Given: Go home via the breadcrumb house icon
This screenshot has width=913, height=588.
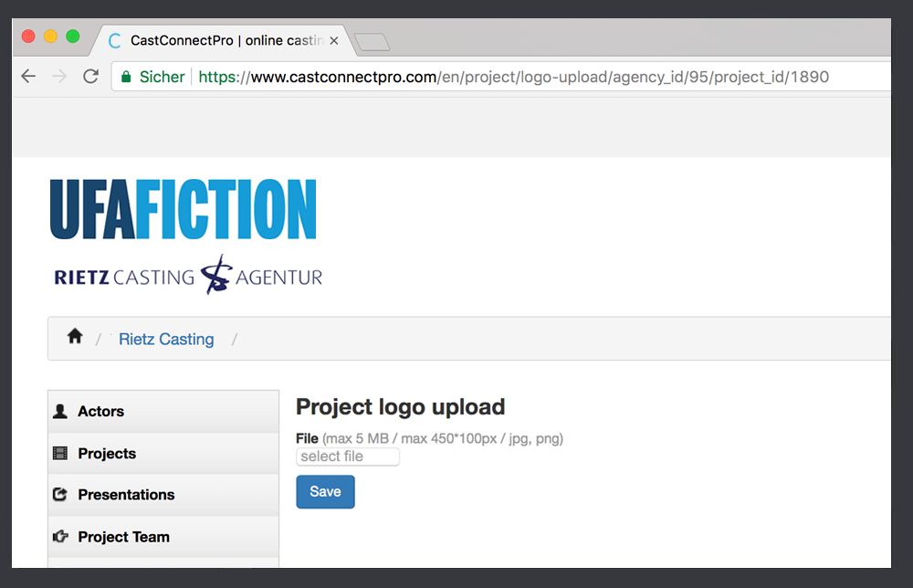Looking at the screenshot, I should [x=75, y=336].
